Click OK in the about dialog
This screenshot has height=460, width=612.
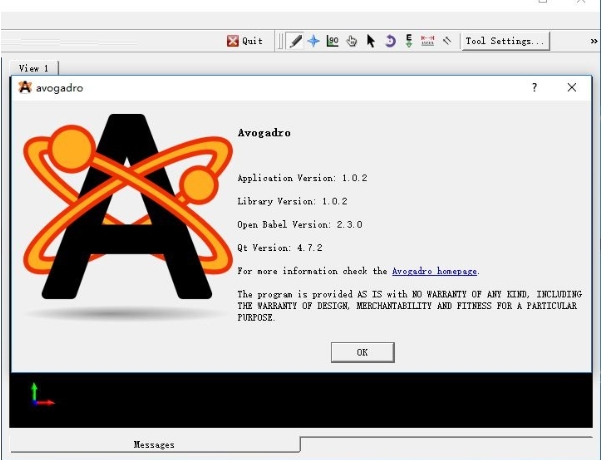363,352
